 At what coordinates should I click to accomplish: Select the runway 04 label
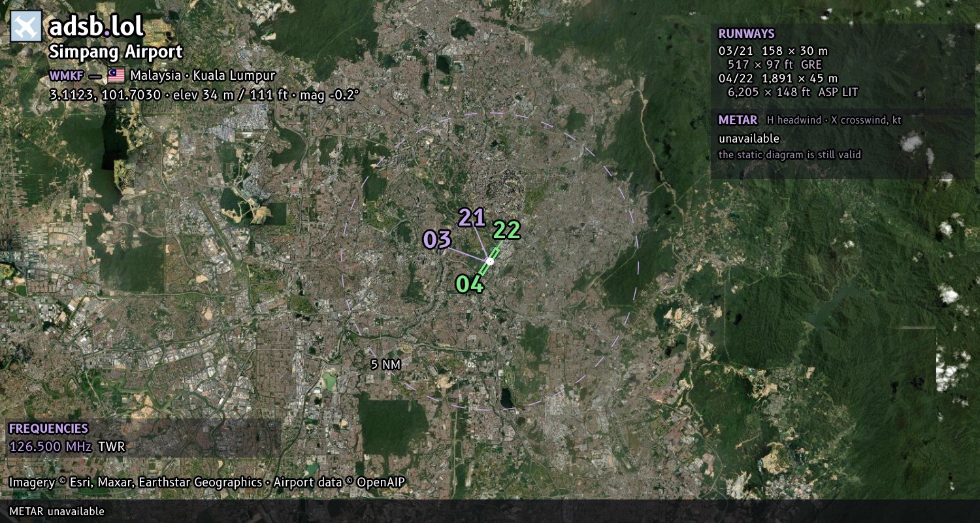click(470, 284)
